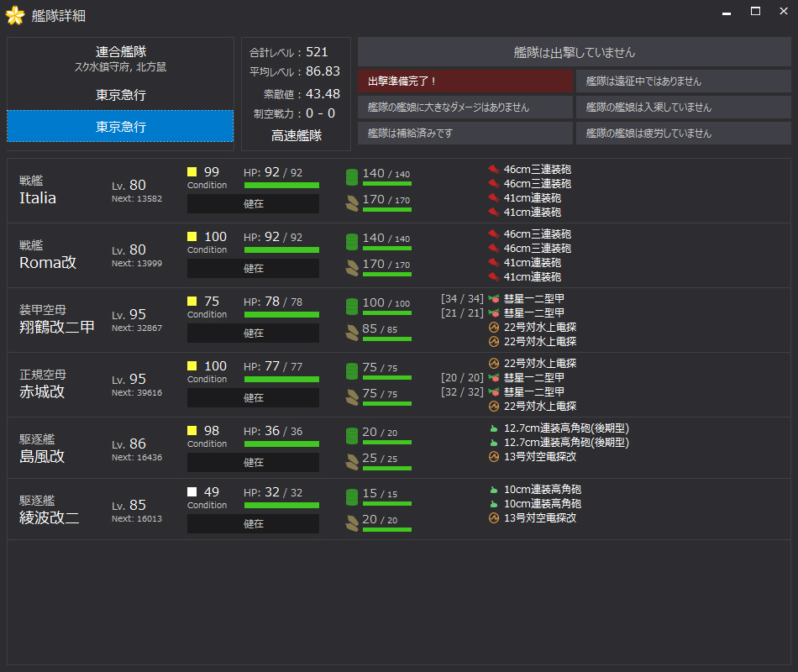Click 赤城改's top 22号対水上電探 radar icon
Screen dimensions: 798x672
coord(494,363)
